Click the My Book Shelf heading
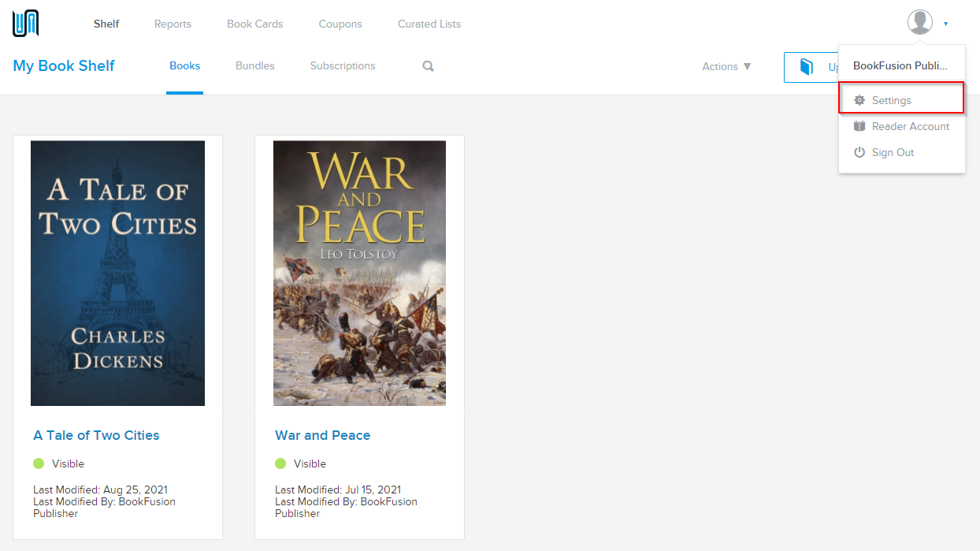This screenshot has width=980, height=551. pos(64,65)
